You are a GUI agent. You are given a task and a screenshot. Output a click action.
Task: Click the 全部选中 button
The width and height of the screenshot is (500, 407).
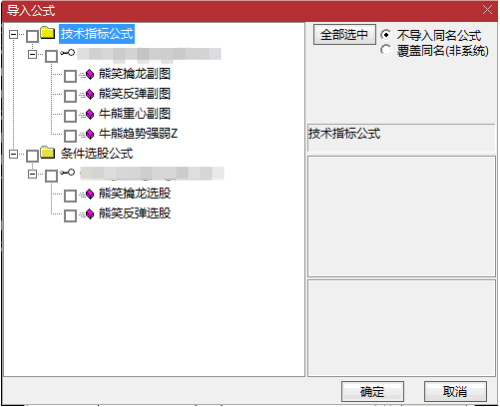[344, 34]
